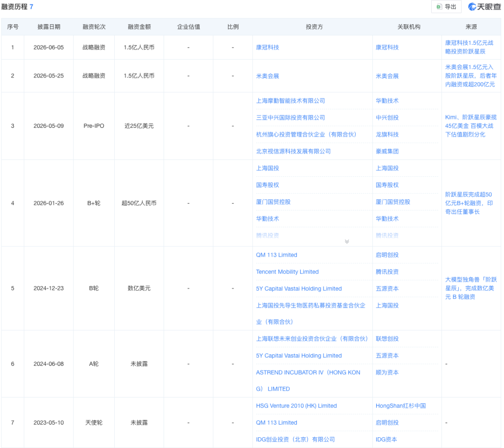This screenshot has width=504, height=448.
Task: Open associated institution 顺为资本
Action: [x=387, y=372]
